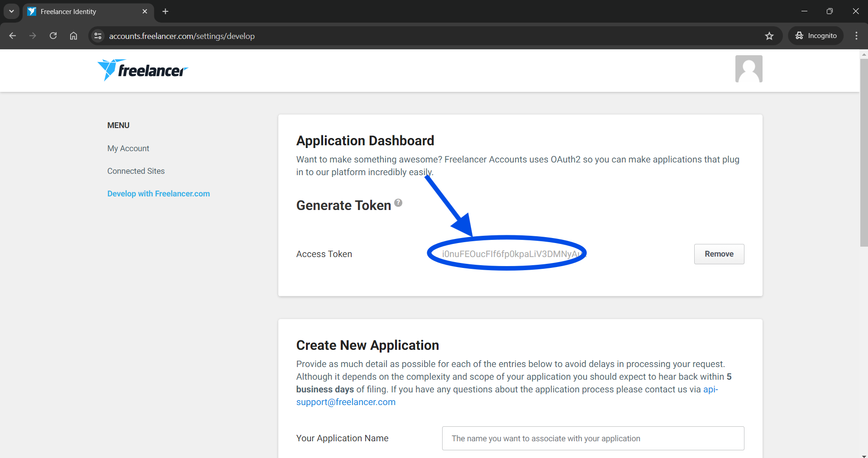Minimize the browser window
868x458 pixels.
804,11
